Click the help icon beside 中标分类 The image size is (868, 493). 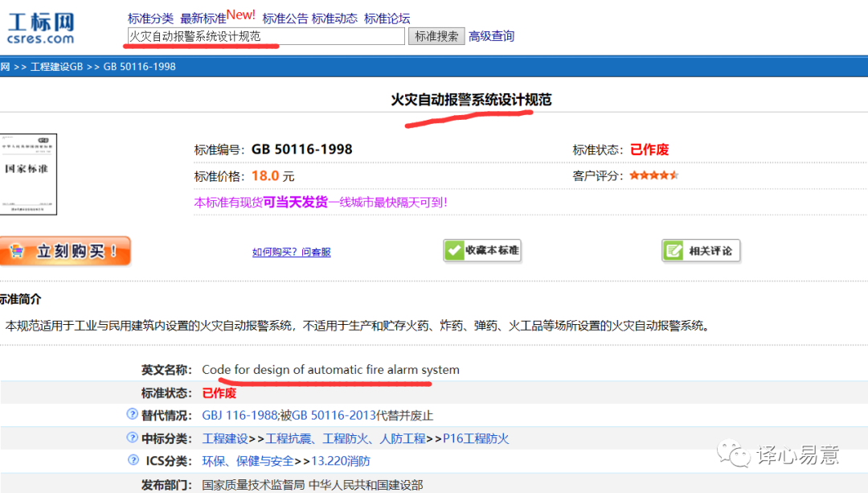click(132, 438)
